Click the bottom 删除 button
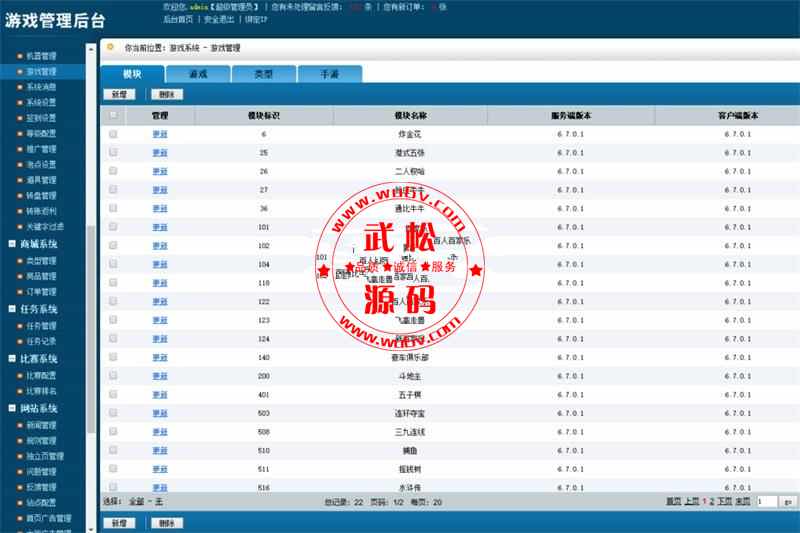Image resolution: width=800 pixels, height=533 pixels. 167,523
